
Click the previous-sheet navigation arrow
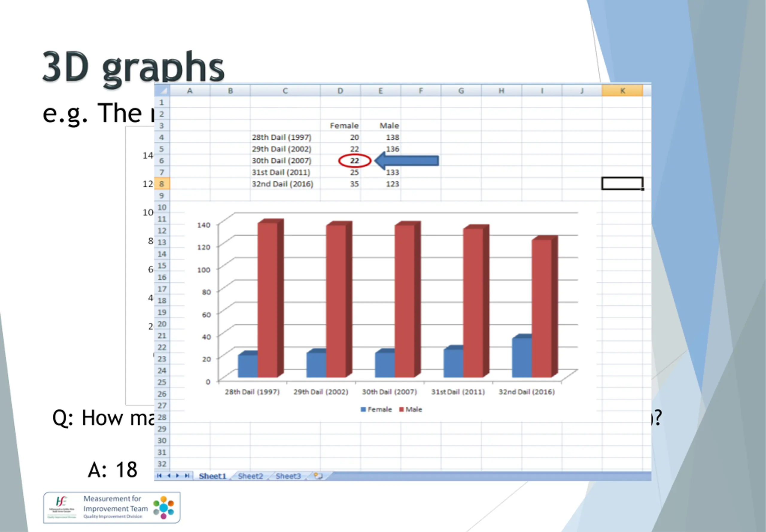pos(169,476)
